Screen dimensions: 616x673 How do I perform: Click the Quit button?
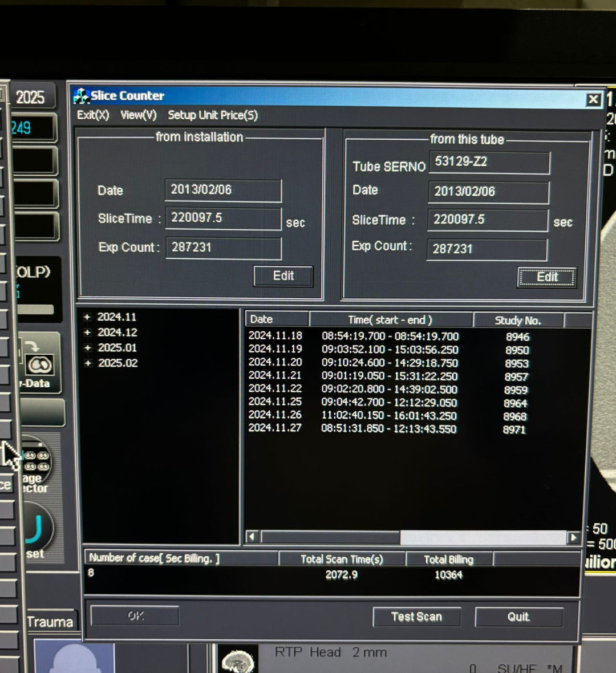pos(518,617)
